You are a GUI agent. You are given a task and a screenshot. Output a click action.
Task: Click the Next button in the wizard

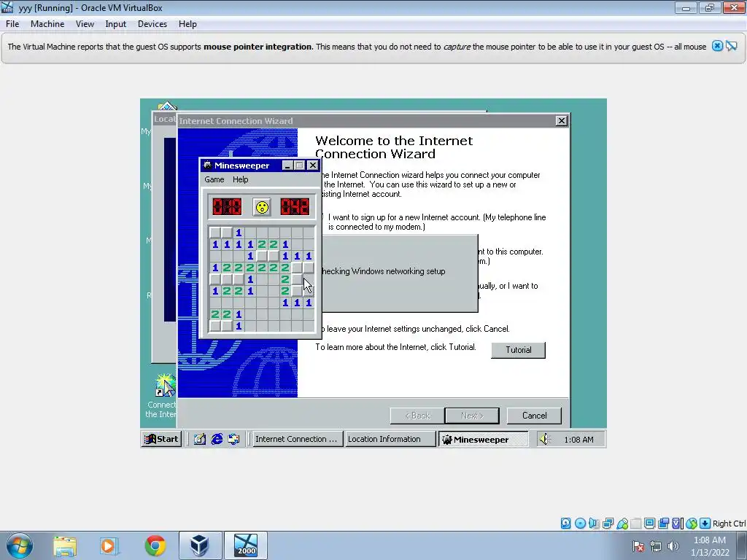[x=472, y=416]
